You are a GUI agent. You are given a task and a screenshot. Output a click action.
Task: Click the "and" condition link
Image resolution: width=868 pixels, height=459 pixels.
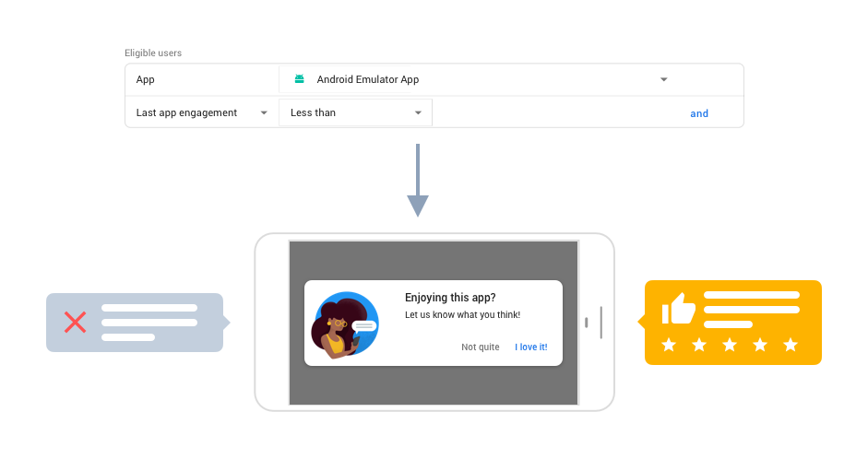(699, 113)
